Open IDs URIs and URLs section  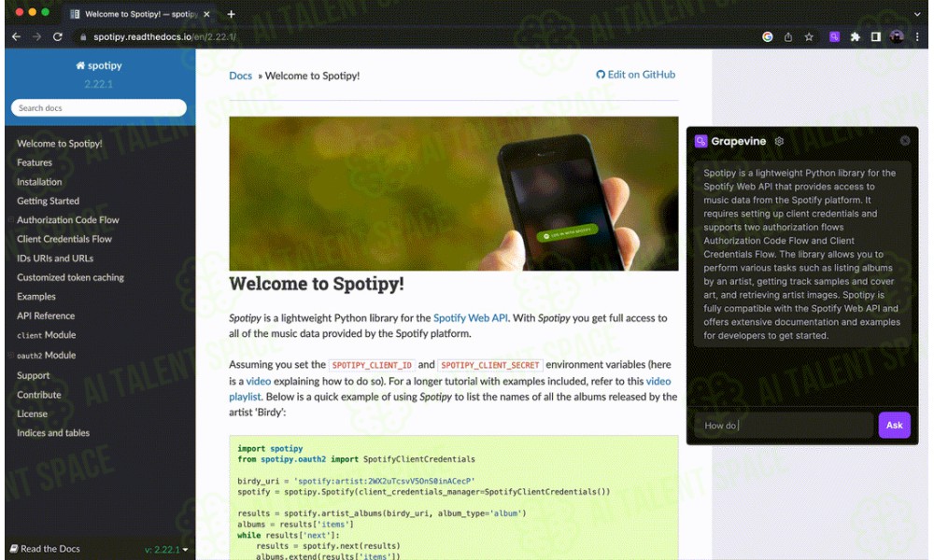click(x=55, y=259)
